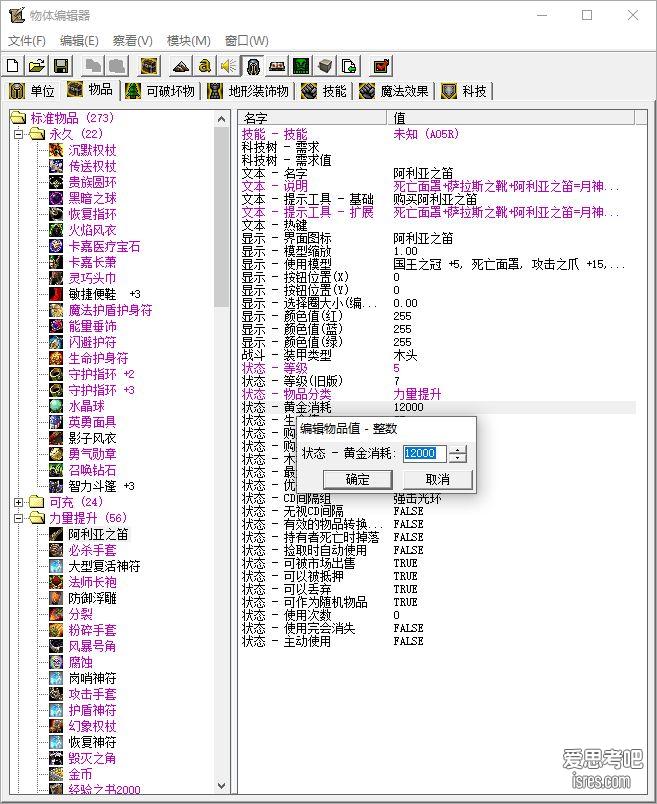Collapse the 永久 (22) folder
This screenshot has height=804, width=657.
18,134
